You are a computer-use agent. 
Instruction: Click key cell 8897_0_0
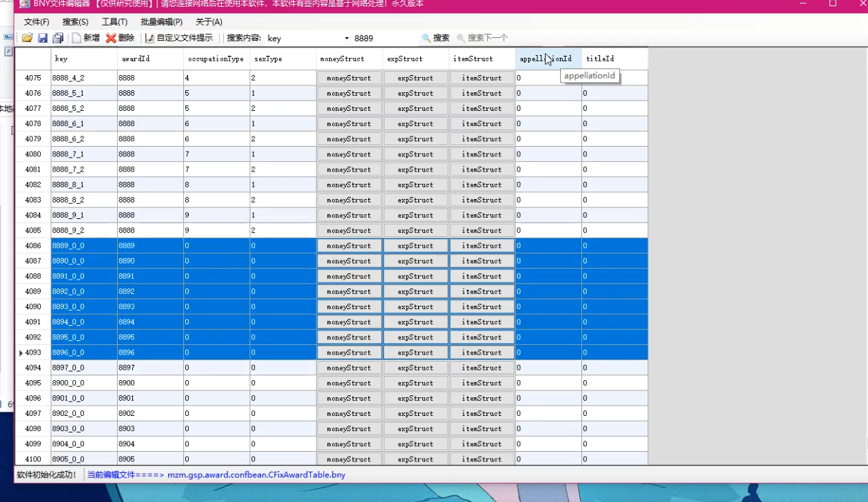84,368
